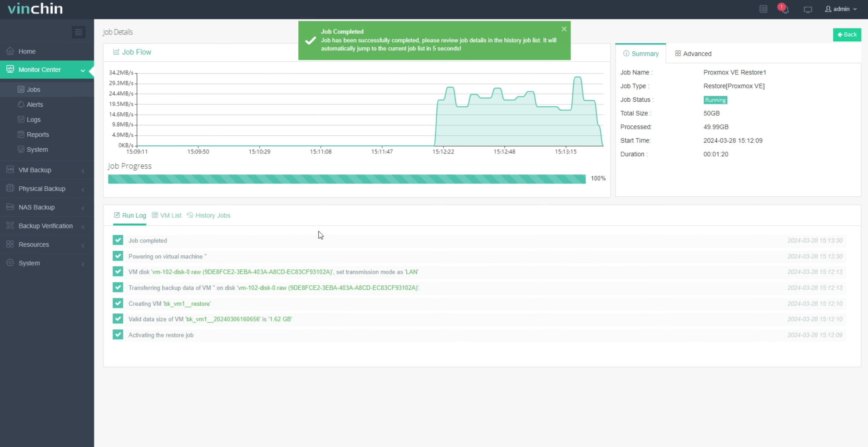868x447 pixels.
Task: Click the Job Flow chart icon
Action: (116, 52)
